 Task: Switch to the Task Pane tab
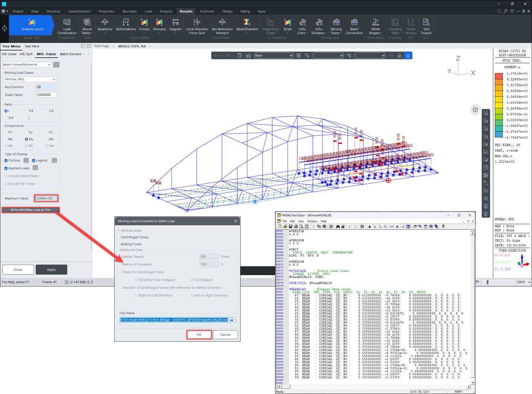pos(32,46)
